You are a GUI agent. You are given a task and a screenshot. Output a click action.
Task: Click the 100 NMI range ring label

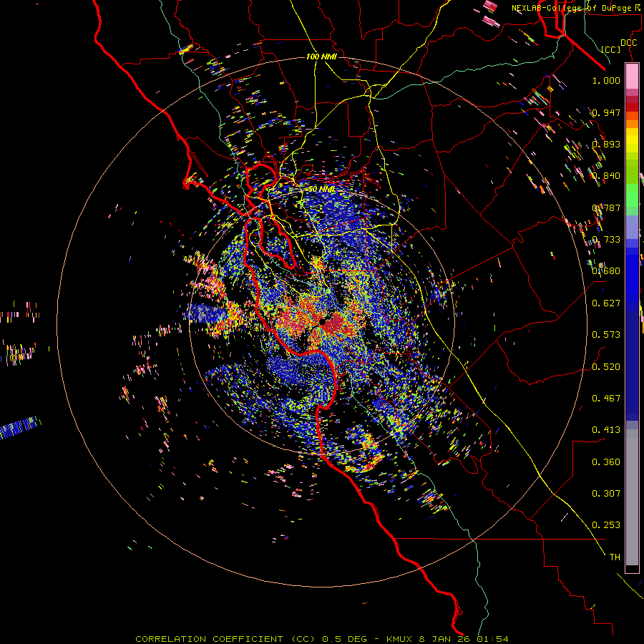pyautogui.click(x=321, y=57)
